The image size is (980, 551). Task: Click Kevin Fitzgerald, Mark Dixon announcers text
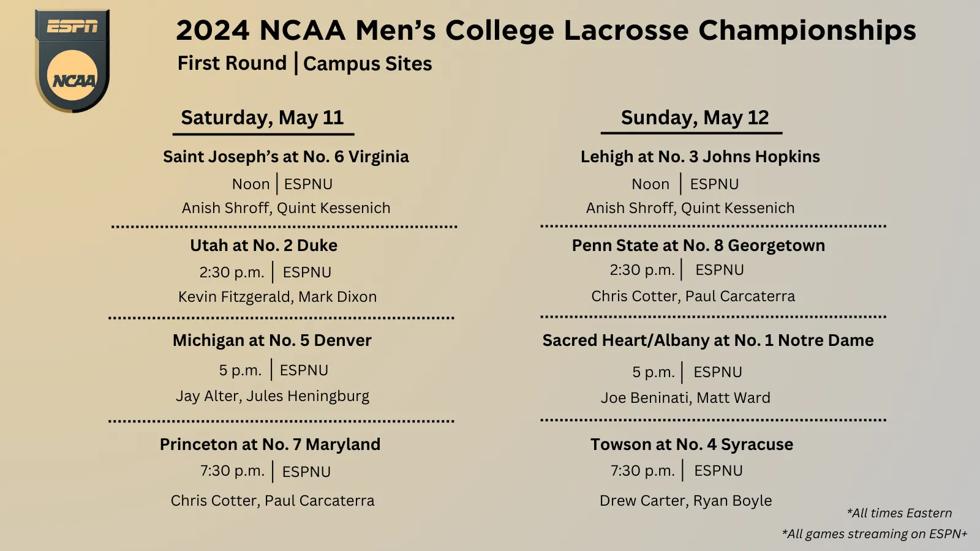point(277,297)
